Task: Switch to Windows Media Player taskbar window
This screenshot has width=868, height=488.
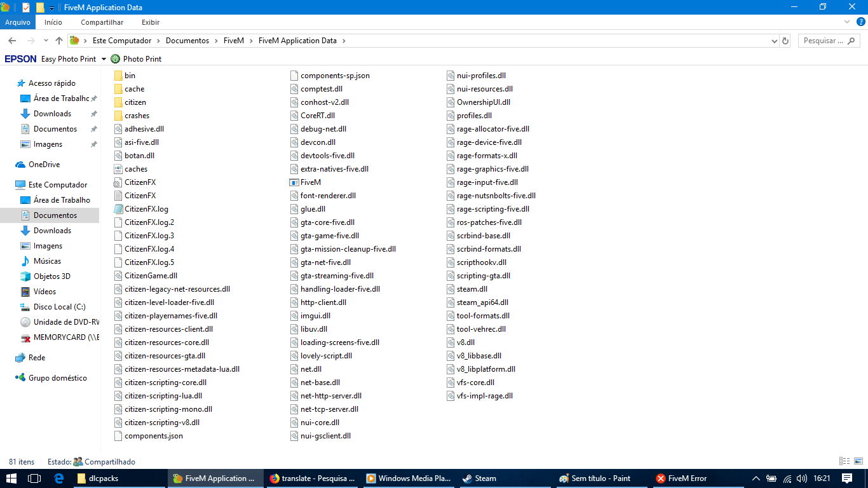Action: click(409, 478)
